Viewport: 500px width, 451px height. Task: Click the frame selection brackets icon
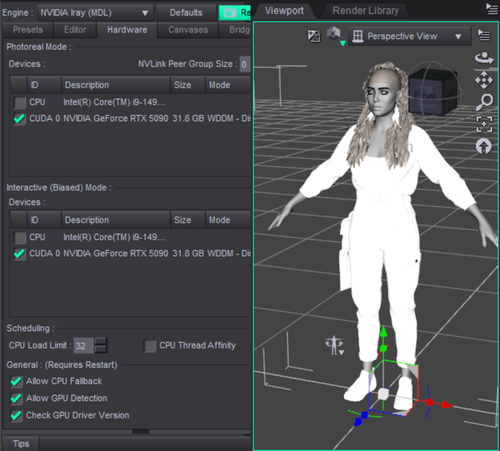484,124
